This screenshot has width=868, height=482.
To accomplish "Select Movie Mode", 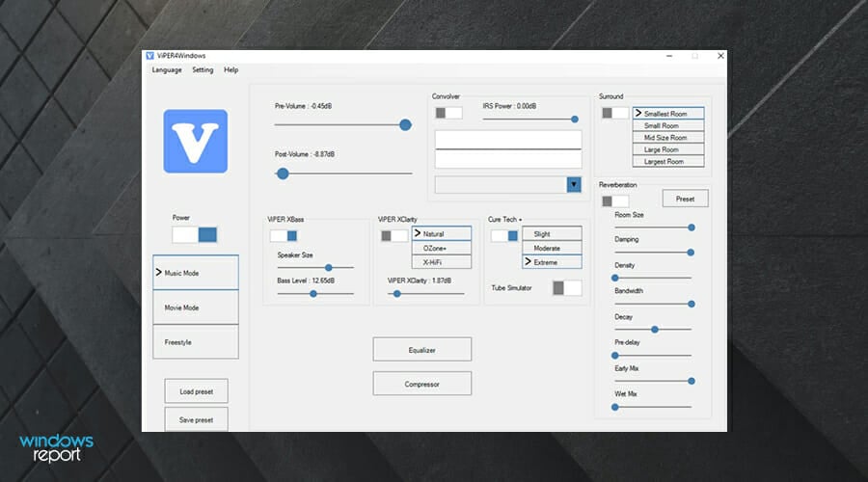I will tap(195, 307).
